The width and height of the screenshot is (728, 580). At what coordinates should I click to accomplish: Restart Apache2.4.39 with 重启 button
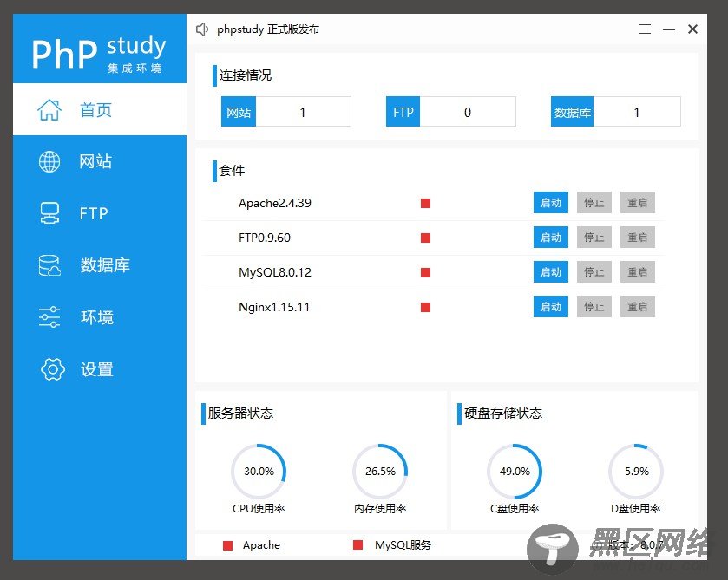(x=638, y=202)
